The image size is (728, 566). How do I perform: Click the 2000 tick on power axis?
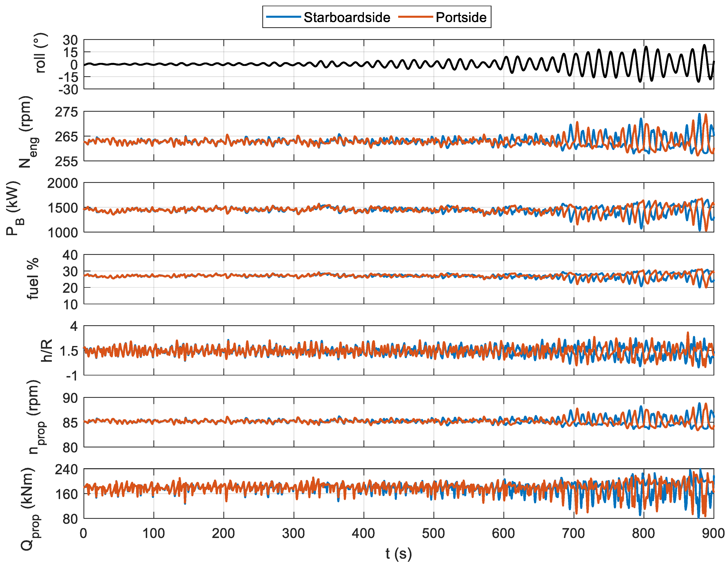(62, 183)
